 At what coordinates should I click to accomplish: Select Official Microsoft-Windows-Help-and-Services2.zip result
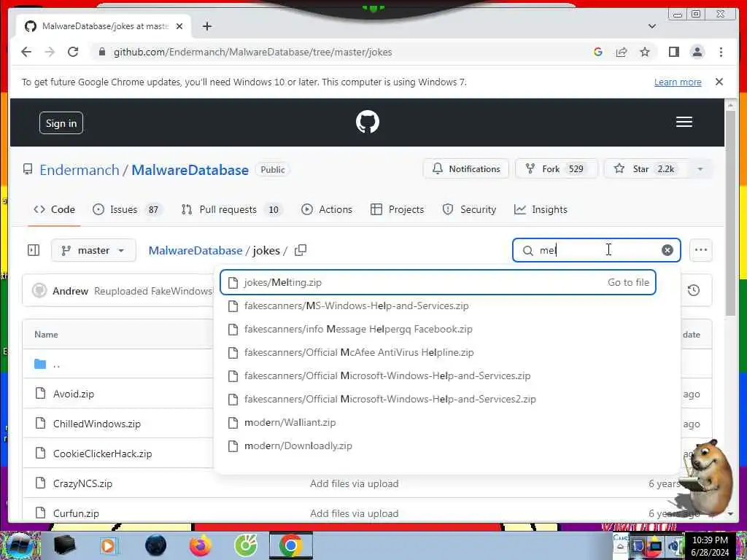click(x=438, y=399)
